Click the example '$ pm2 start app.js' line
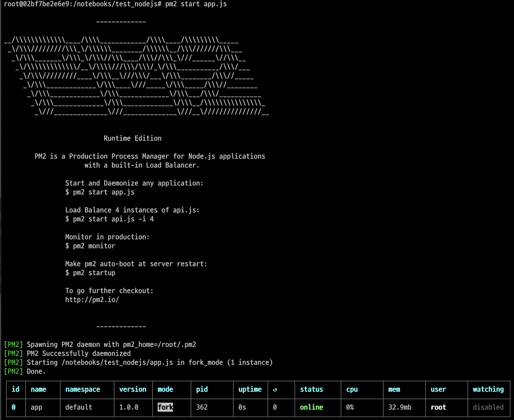The height and width of the screenshot is (420, 514). 100,192
